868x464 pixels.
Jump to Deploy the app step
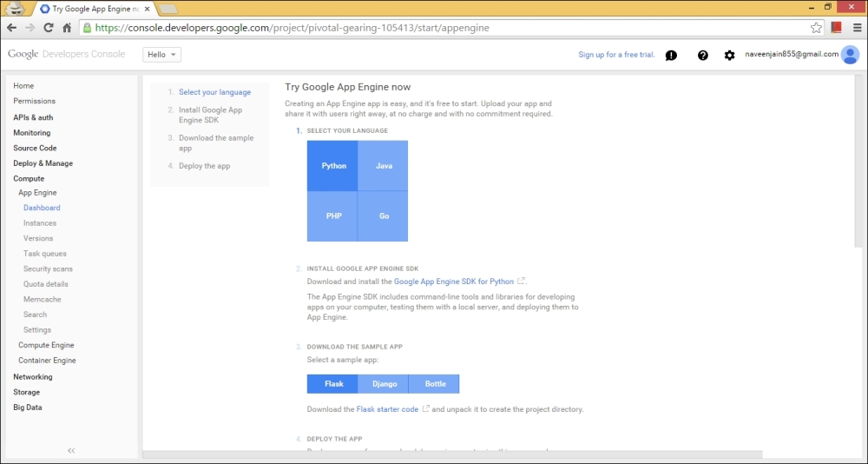click(x=204, y=166)
